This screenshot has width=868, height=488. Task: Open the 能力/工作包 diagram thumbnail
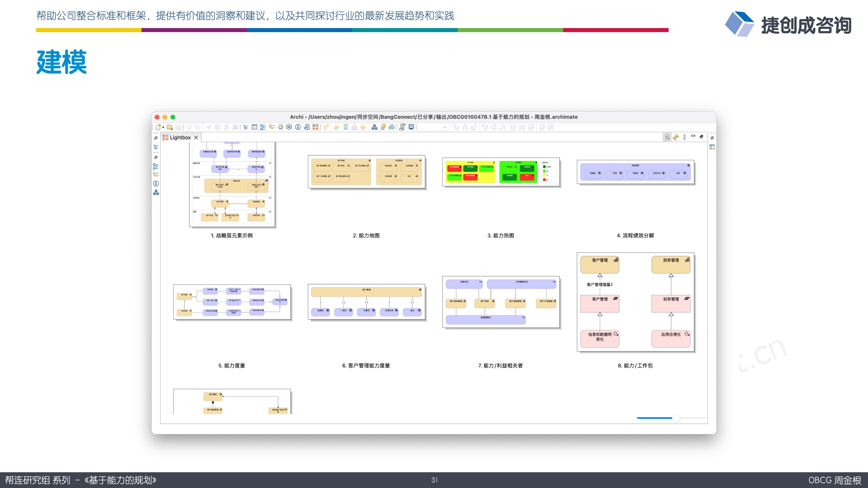pyautogui.click(x=635, y=302)
